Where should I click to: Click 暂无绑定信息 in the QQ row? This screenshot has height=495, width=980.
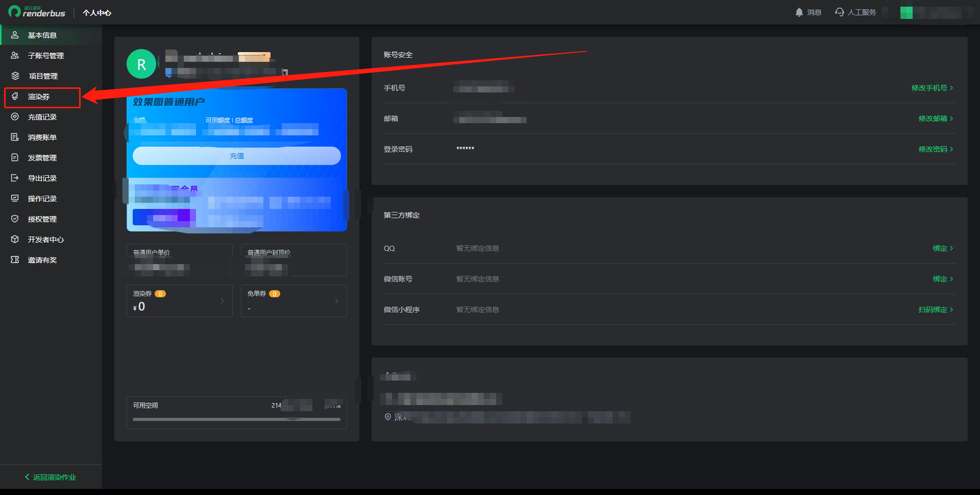pyautogui.click(x=478, y=248)
